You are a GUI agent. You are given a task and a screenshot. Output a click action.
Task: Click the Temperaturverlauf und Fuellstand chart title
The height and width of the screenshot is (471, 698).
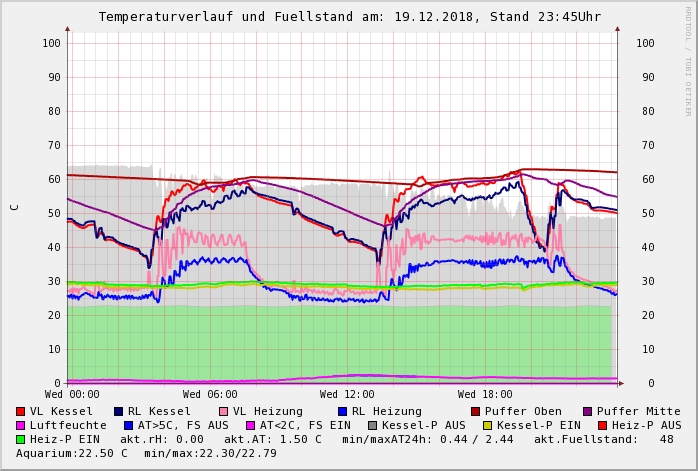(x=349, y=17)
